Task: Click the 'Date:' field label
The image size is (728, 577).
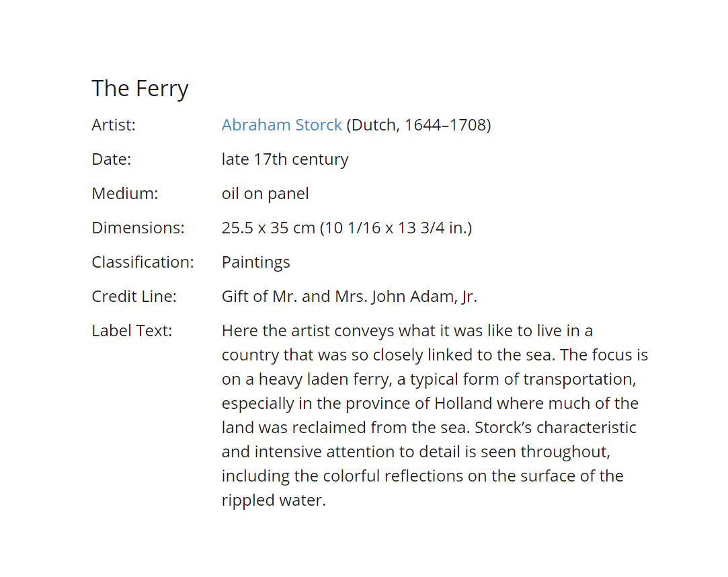Action: (x=112, y=159)
